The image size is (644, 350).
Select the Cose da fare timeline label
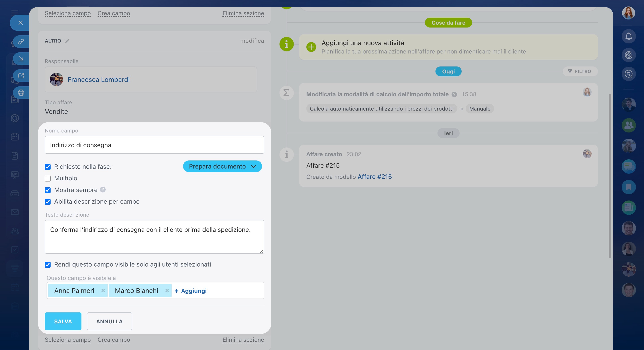[448, 23]
